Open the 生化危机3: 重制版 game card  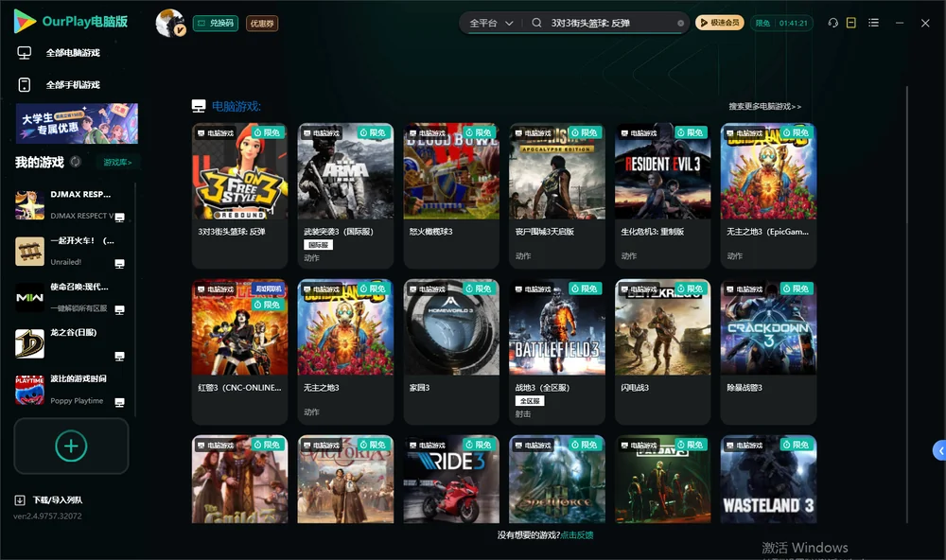point(662,196)
